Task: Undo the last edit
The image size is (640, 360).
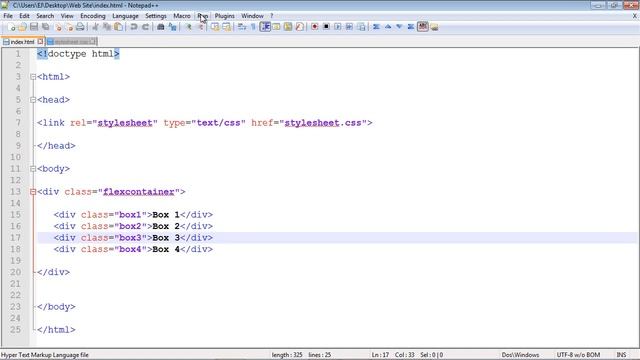Action: (x=133, y=27)
